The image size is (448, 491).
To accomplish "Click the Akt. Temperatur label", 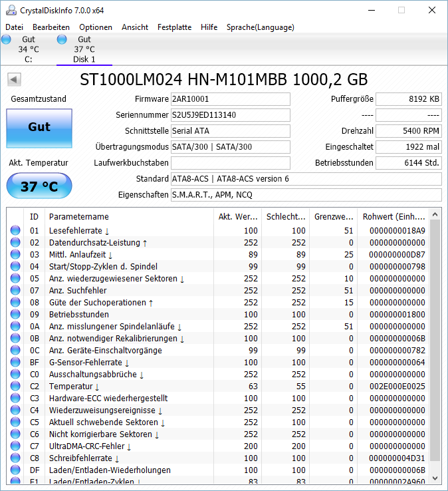I will (x=39, y=163).
